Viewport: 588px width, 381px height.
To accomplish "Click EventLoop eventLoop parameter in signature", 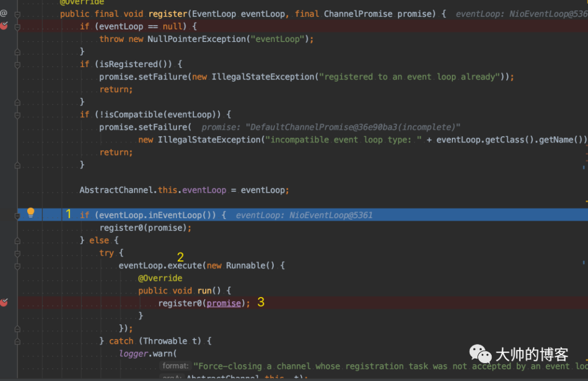I will (238, 14).
